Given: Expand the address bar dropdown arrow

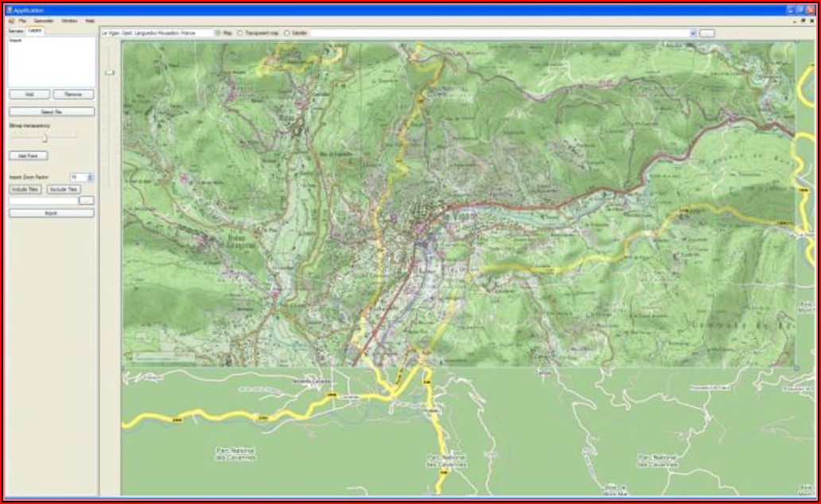Looking at the screenshot, I should [693, 33].
